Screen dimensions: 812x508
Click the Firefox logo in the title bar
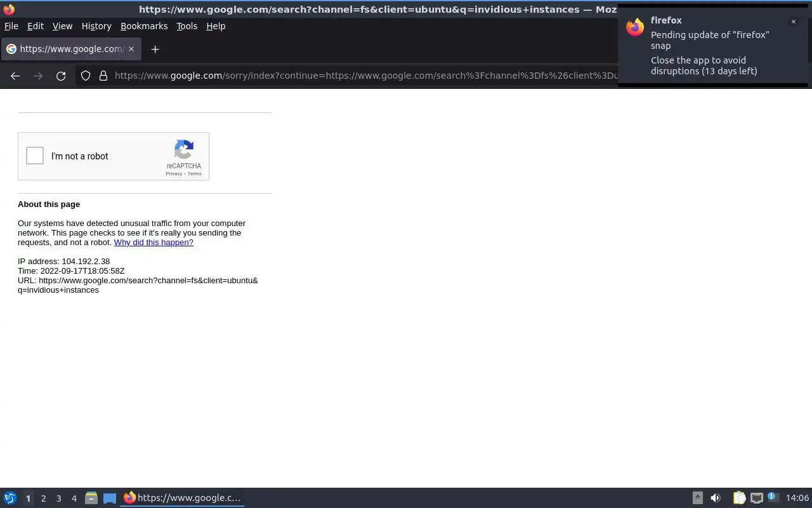coord(9,9)
